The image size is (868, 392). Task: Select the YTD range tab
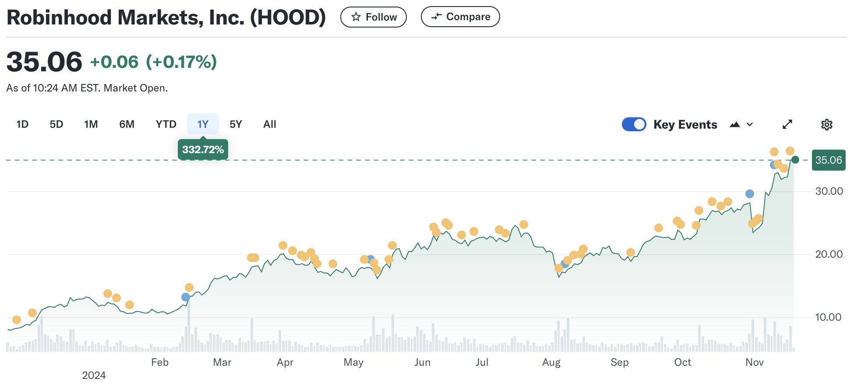166,125
